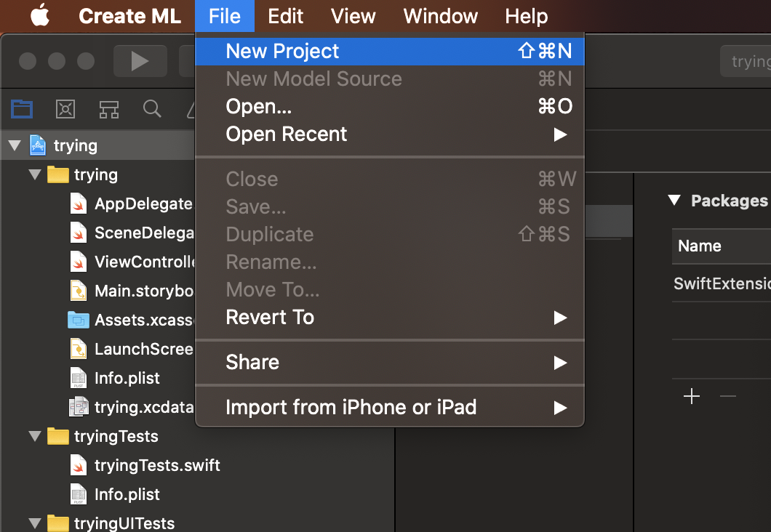
Task: Click the AppDelegate Swift file icon
Action: [79, 203]
